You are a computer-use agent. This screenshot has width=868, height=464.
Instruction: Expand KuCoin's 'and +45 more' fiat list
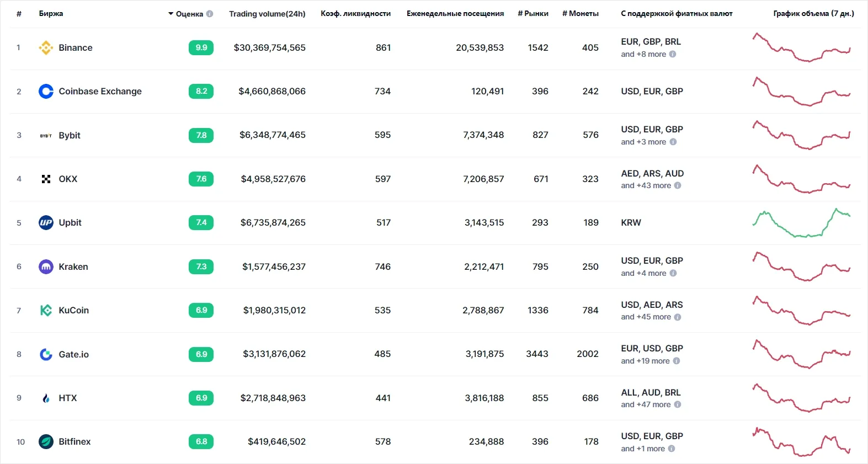(646, 317)
